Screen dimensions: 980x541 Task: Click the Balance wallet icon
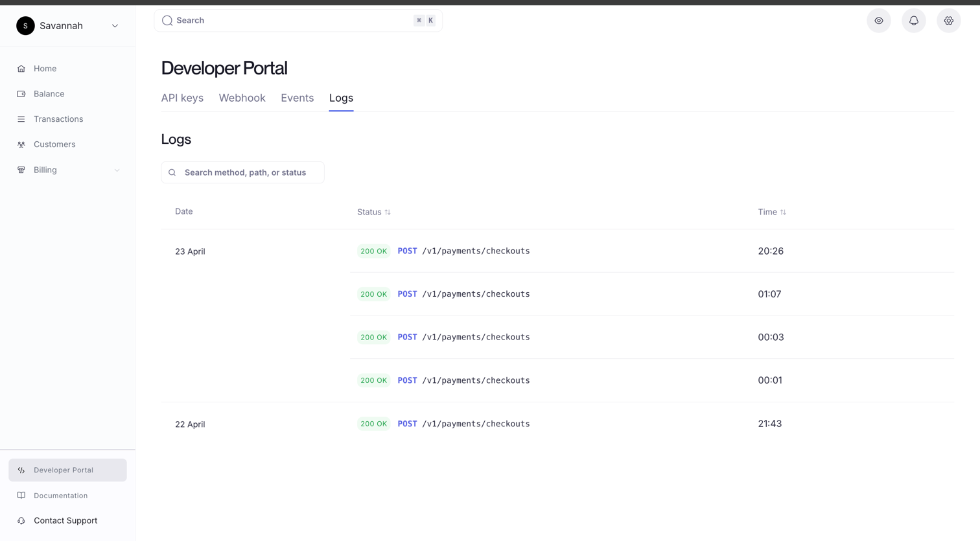(x=21, y=94)
